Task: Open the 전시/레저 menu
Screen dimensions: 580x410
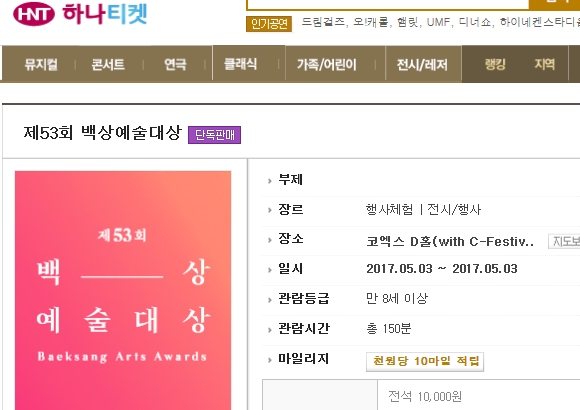Action: point(422,65)
